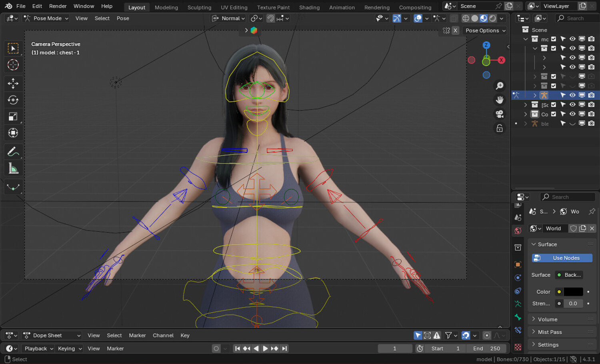Open the File menu
This screenshot has width=600, height=364.
21,6
